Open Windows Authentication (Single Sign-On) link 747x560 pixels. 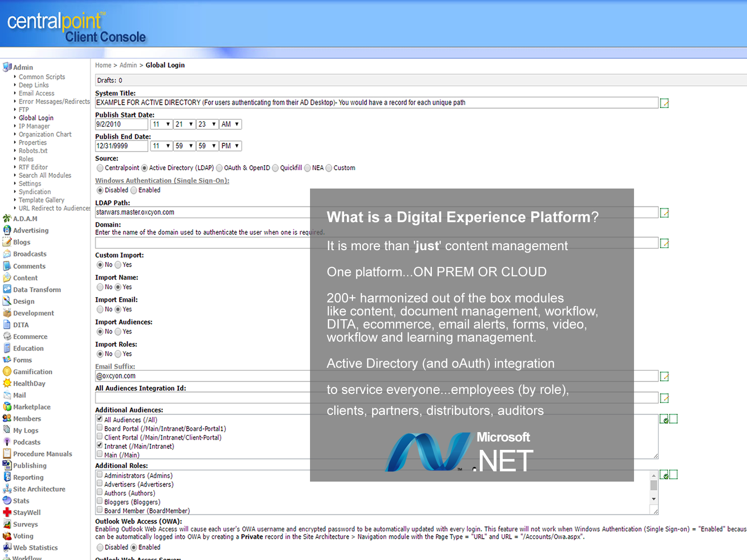(162, 181)
